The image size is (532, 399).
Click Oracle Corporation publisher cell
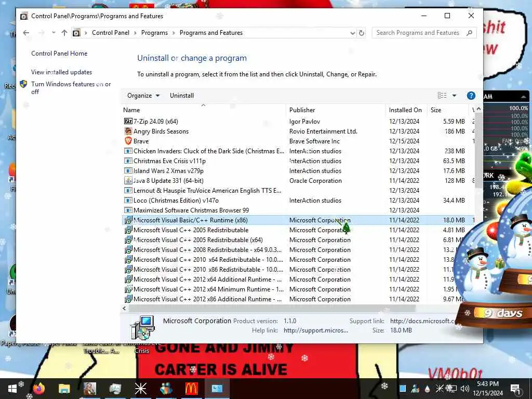click(315, 180)
